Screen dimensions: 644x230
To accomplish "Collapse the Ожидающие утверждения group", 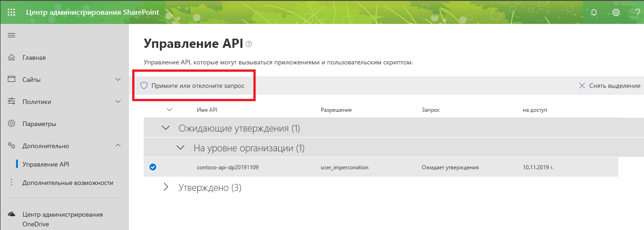I will pos(166,128).
